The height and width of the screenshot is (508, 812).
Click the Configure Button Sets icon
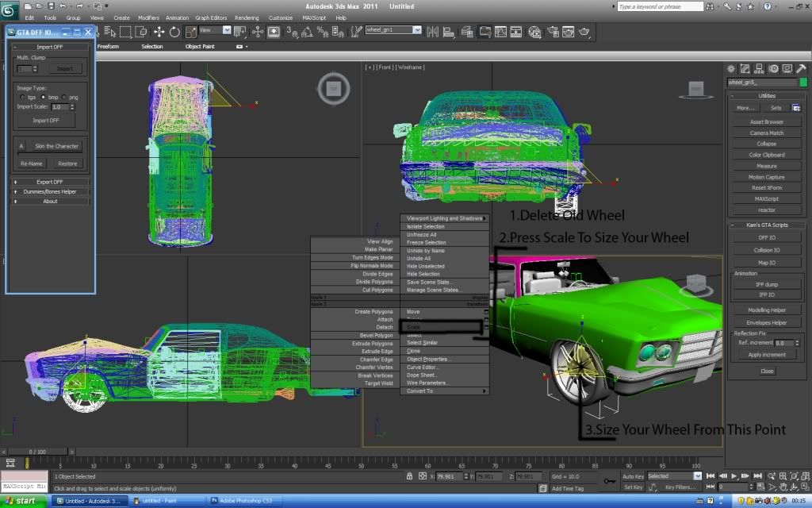[796, 108]
